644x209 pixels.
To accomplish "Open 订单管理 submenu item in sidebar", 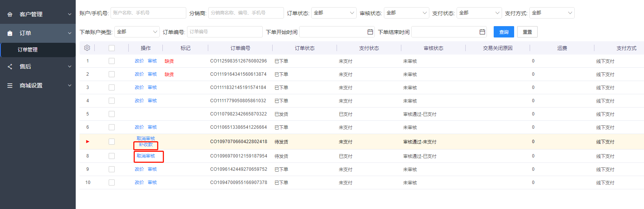I will click(x=28, y=50).
